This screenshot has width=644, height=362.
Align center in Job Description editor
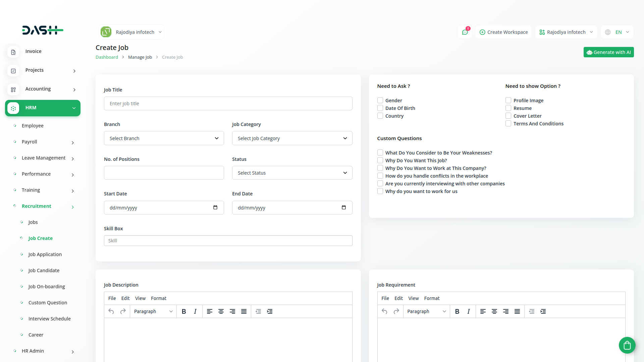coord(221,311)
